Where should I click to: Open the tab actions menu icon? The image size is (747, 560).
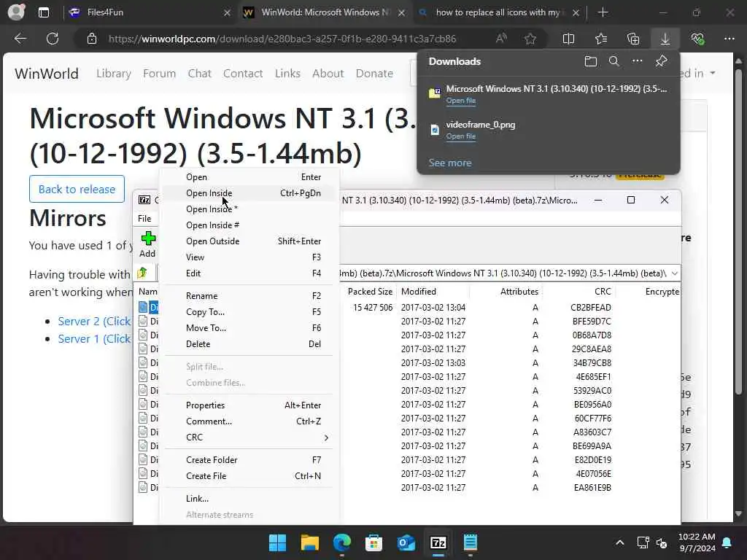[43, 12]
